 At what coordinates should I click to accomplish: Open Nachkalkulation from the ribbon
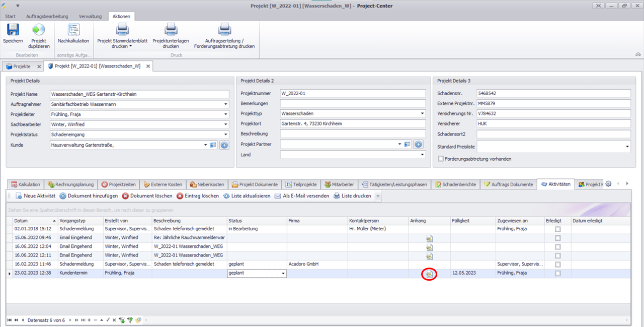pos(73,30)
